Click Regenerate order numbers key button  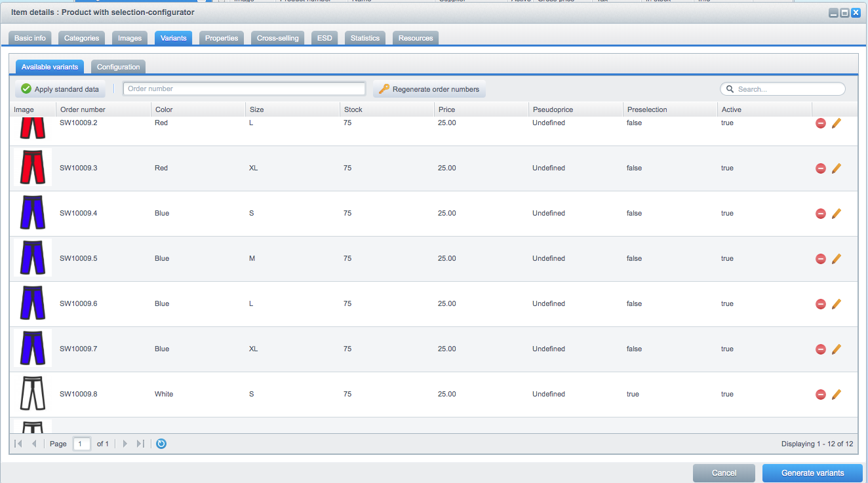coord(429,89)
